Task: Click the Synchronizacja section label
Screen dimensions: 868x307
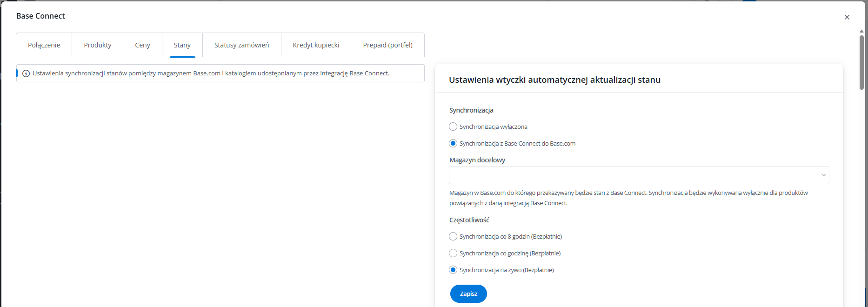Action: tap(471, 110)
